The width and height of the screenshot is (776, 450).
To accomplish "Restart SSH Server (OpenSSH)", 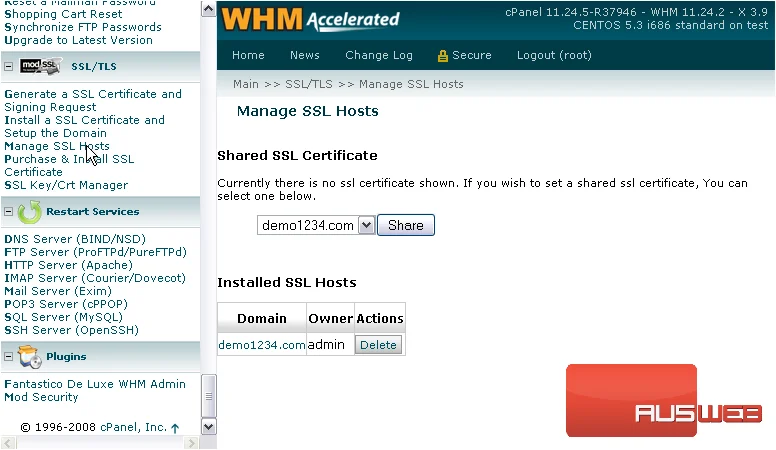I will (71, 330).
